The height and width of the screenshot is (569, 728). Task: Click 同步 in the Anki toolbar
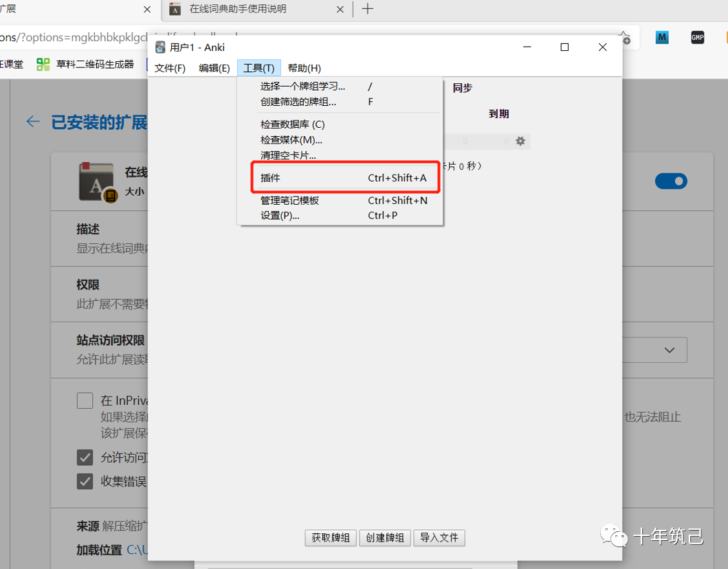pyautogui.click(x=463, y=88)
